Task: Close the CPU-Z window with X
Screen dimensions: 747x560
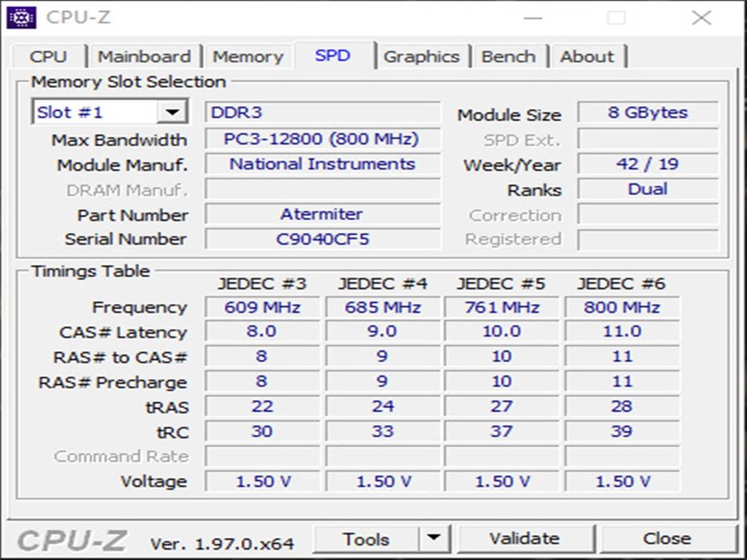Action: point(701,18)
